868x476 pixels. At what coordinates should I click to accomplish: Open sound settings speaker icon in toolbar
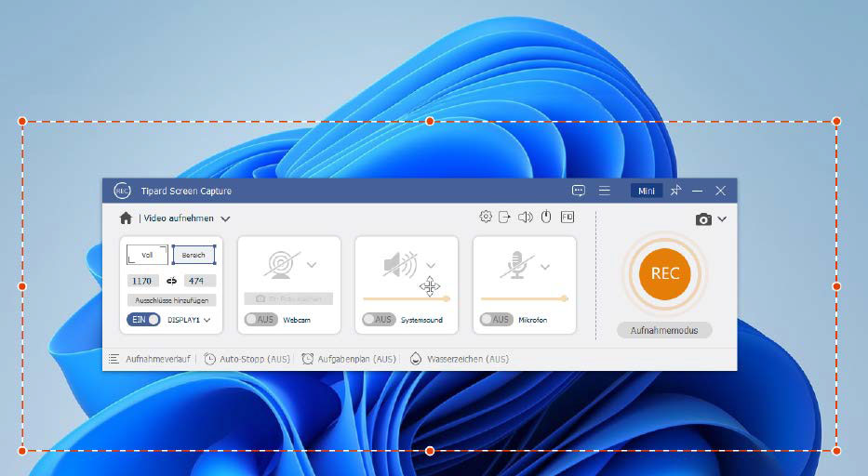pos(525,217)
